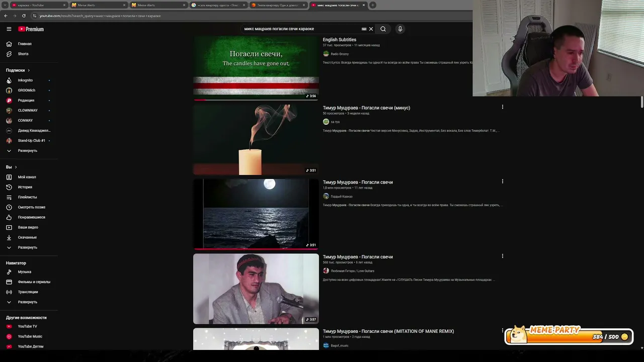
Task: Switch to the second Meme Alerts tab
Action: (x=158, y=5)
